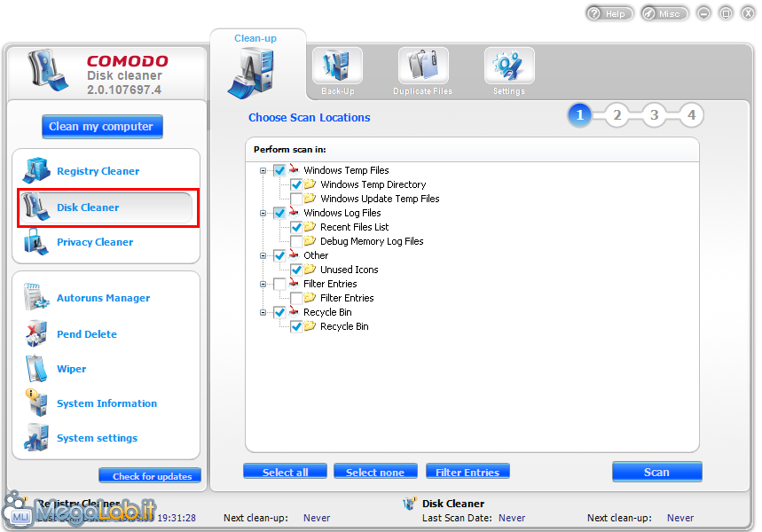762x532 pixels.
Task: Click the Registry Cleaner sidebar icon
Action: [x=36, y=171]
